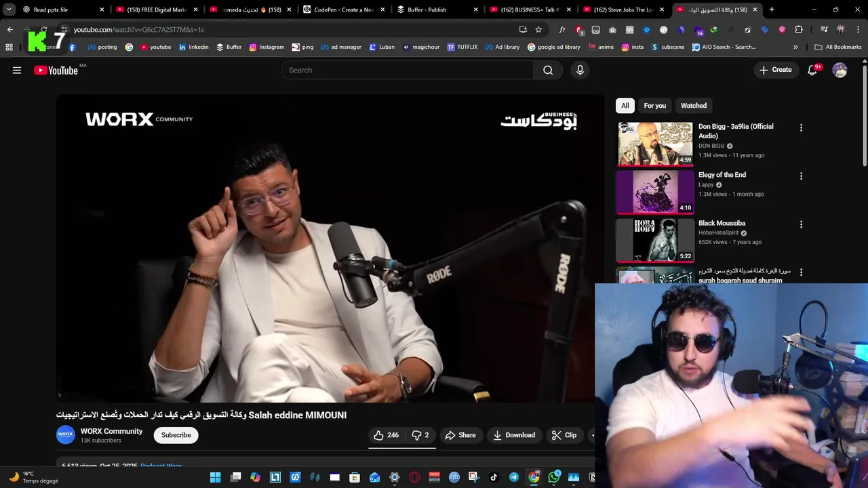Screen dimensions: 868x488
Task: Open Elegy of the End thumbnail
Action: [x=654, y=192]
